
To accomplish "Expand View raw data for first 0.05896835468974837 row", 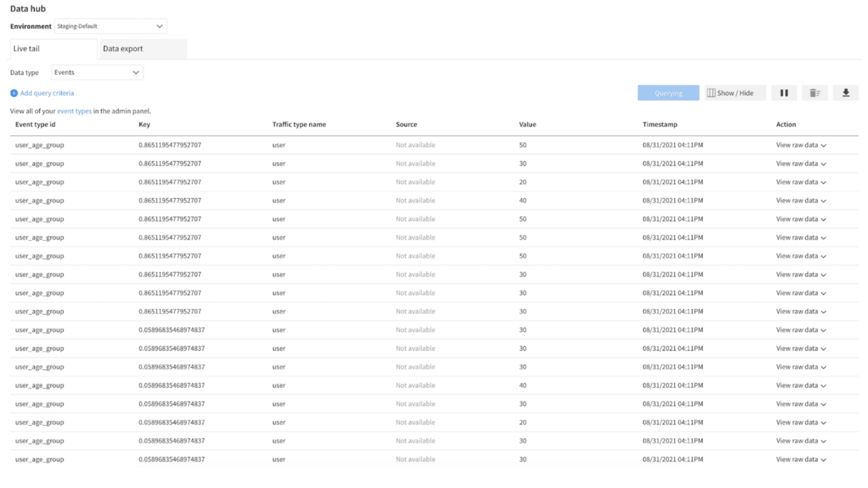I will click(x=801, y=330).
